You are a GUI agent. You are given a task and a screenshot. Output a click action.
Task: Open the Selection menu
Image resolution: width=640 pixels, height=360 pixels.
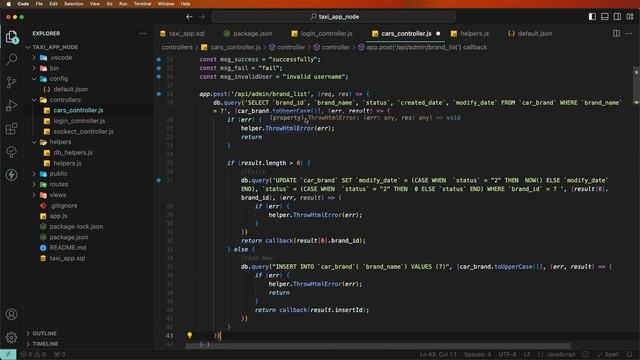(73, 4)
